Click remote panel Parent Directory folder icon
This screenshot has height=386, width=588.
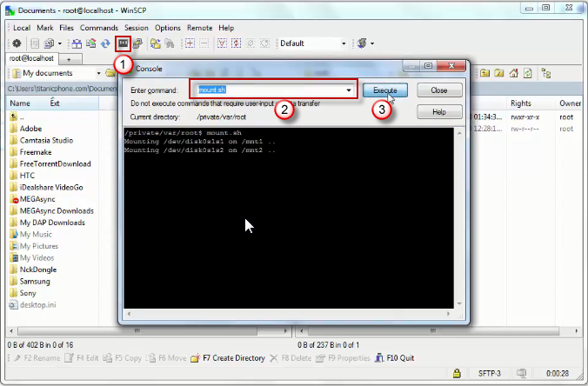tap(484, 73)
